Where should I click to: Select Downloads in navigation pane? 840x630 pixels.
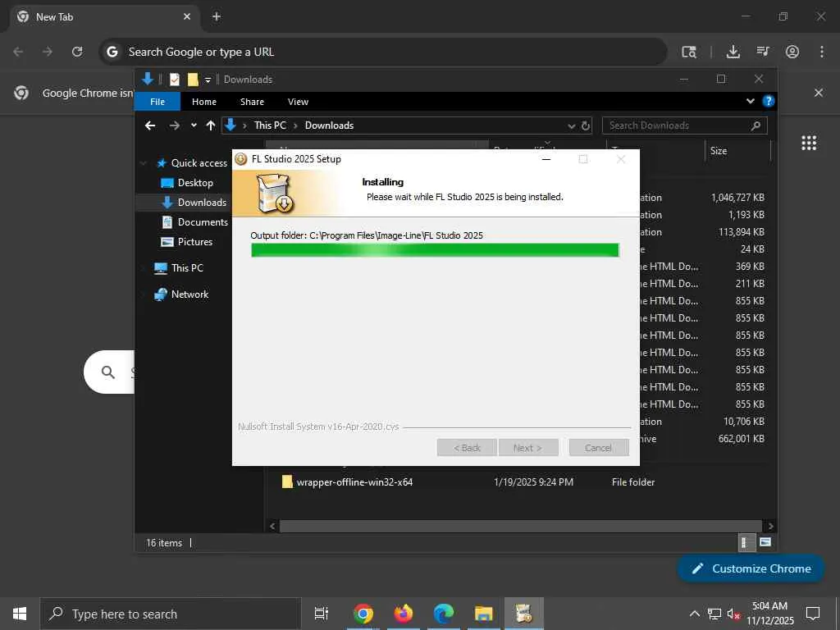[x=202, y=202]
